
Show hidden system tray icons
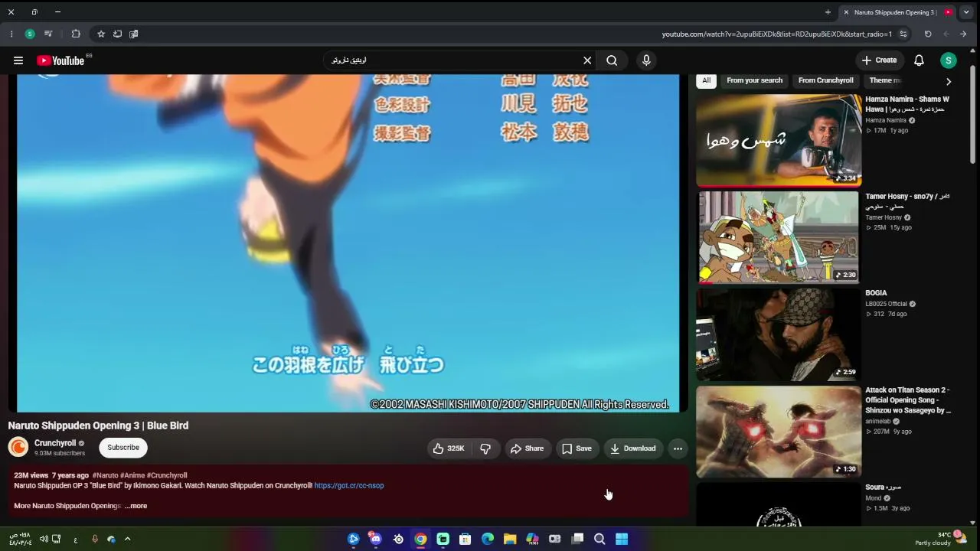coord(127,539)
